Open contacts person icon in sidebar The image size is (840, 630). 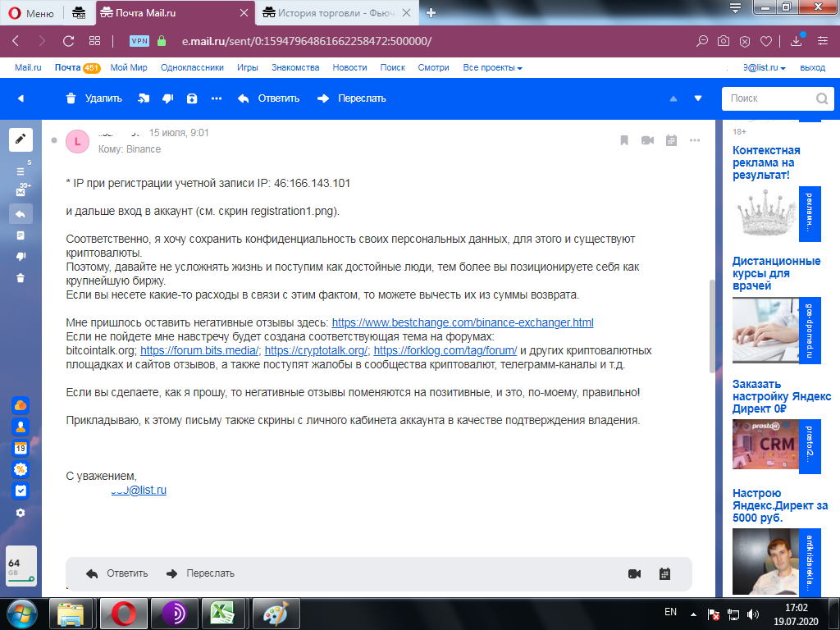point(21,427)
